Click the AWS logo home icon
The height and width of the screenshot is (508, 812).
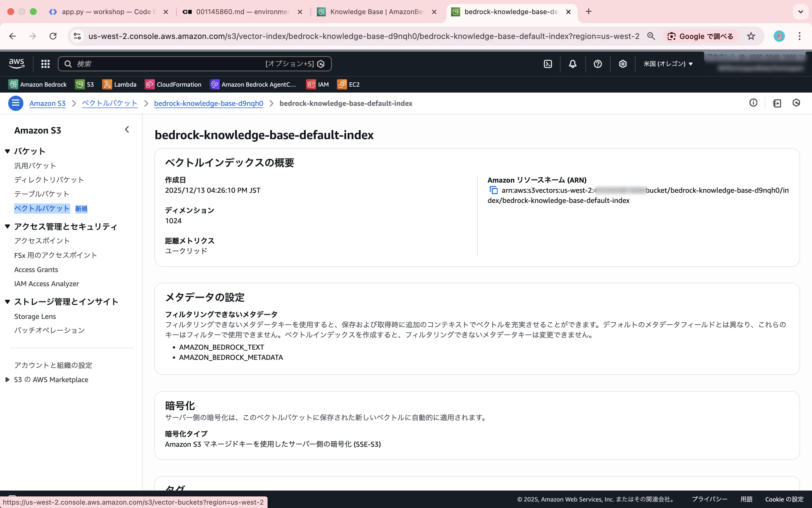click(16, 63)
